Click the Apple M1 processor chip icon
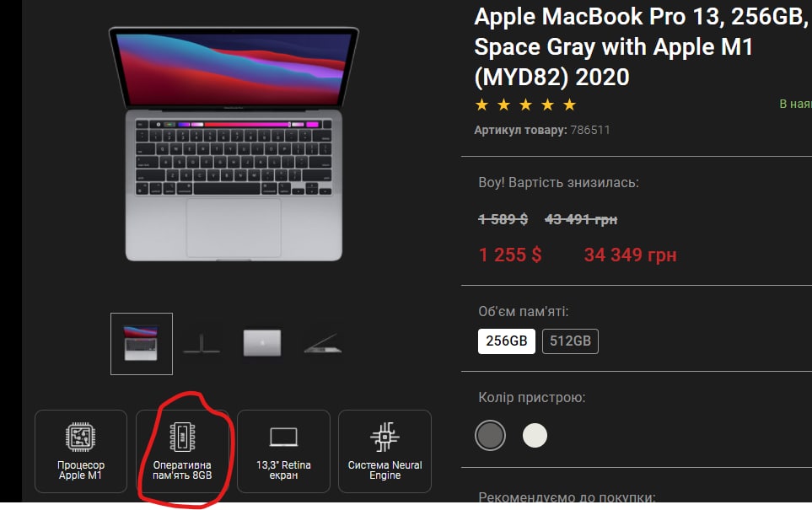The width and height of the screenshot is (812, 510). point(80,437)
